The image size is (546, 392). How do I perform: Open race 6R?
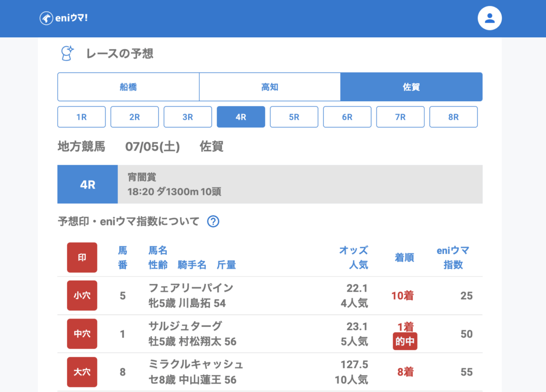347,117
